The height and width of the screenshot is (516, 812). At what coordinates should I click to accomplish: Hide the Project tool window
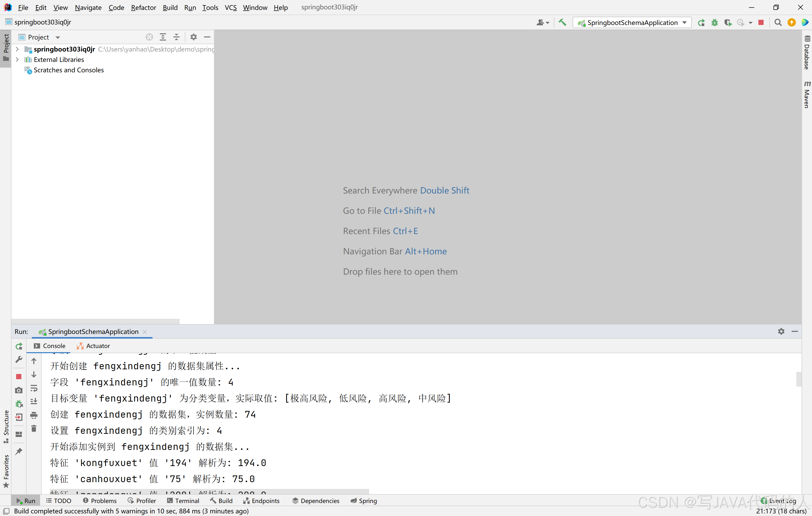pos(207,37)
